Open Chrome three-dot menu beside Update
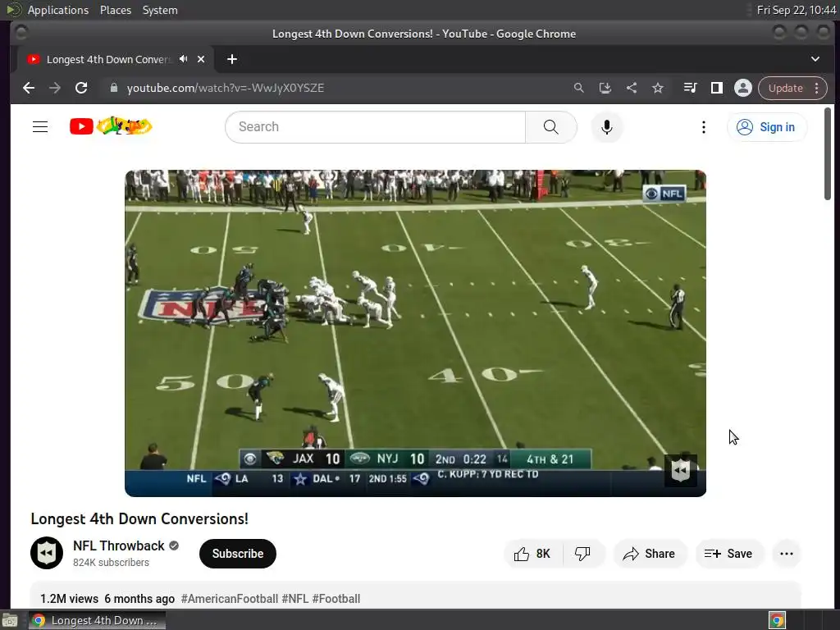The width and height of the screenshot is (840, 630). pyautogui.click(x=816, y=88)
